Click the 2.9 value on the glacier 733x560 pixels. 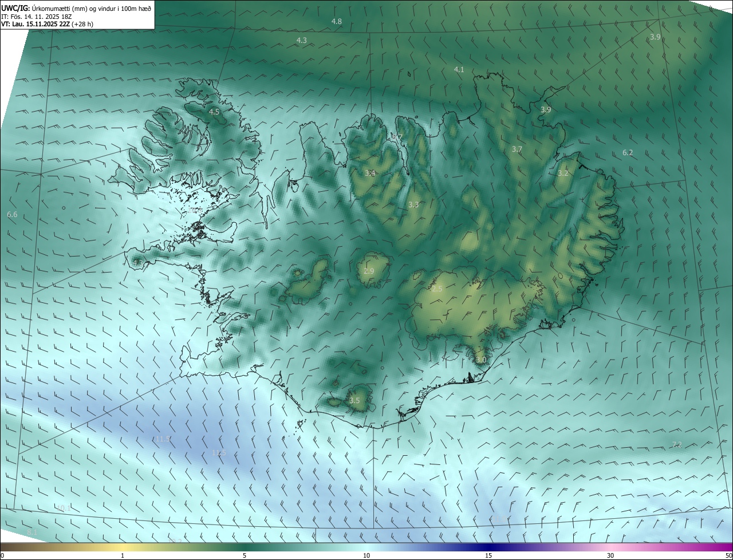click(x=369, y=271)
